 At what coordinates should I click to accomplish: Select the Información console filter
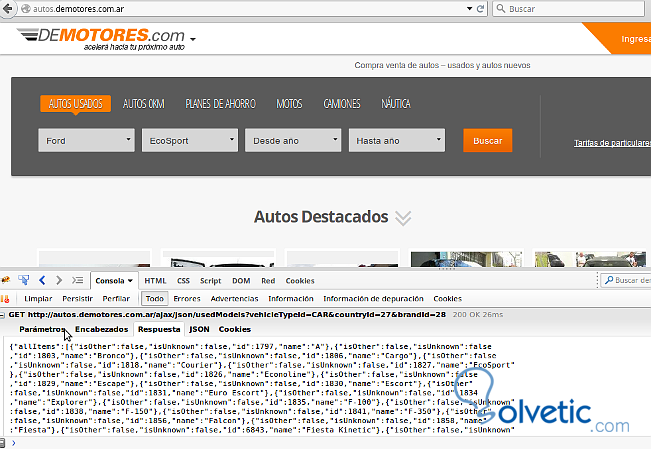pyautogui.click(x=291, y=299)
